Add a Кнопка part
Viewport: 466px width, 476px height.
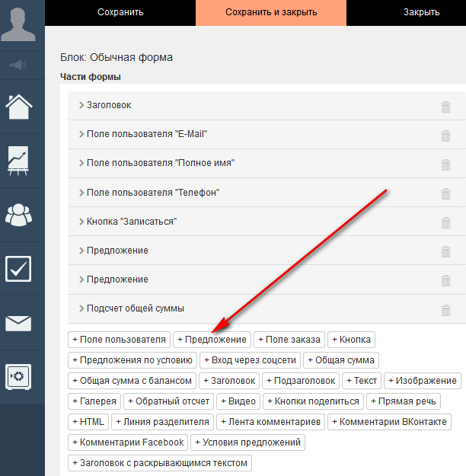point(352,340)
